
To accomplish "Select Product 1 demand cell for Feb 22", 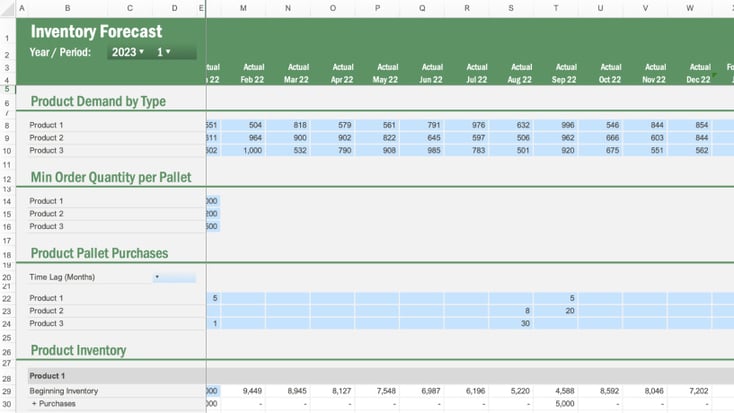I will 243,125.
